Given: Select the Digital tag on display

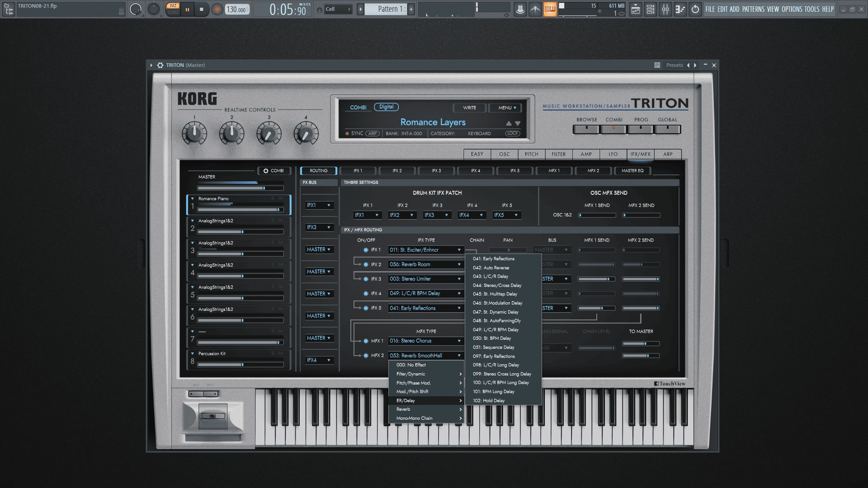Looking at the screenshot, I should pos(386,107).
